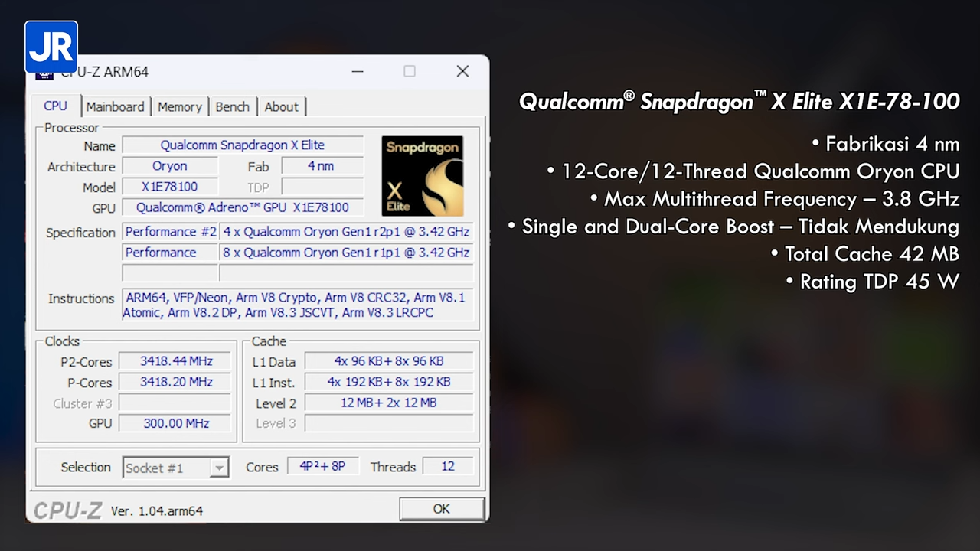Click the P-Cores clock 3418.20 MHz

pyautogui.click(x=176, y=382)
